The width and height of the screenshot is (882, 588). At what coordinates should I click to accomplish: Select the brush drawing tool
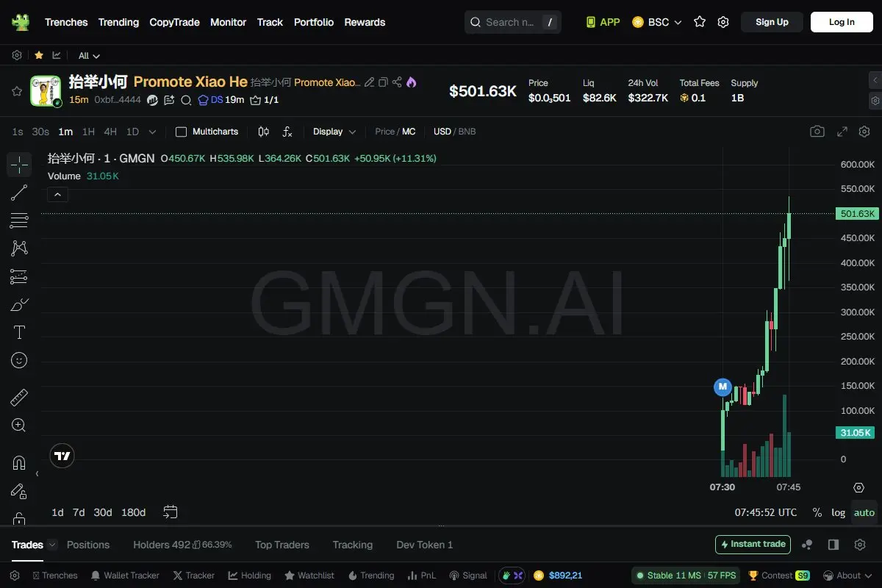click(x=19, y=304)
